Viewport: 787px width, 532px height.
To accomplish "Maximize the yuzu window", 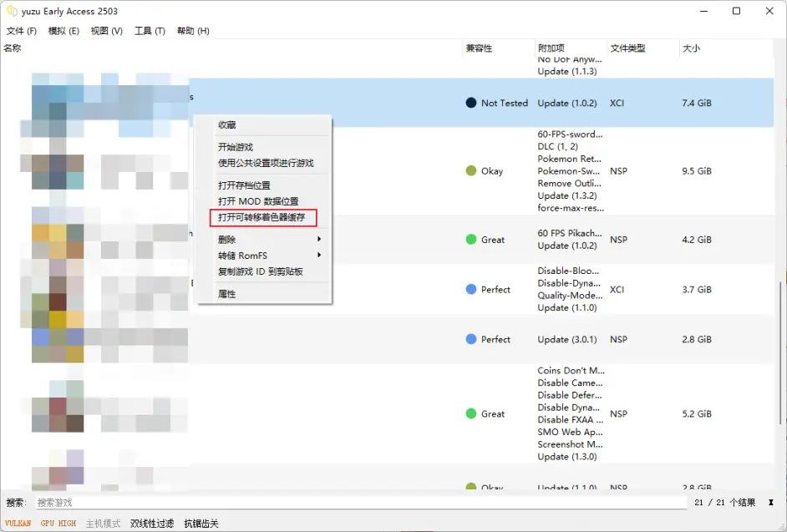I will (x=736, y=11).
